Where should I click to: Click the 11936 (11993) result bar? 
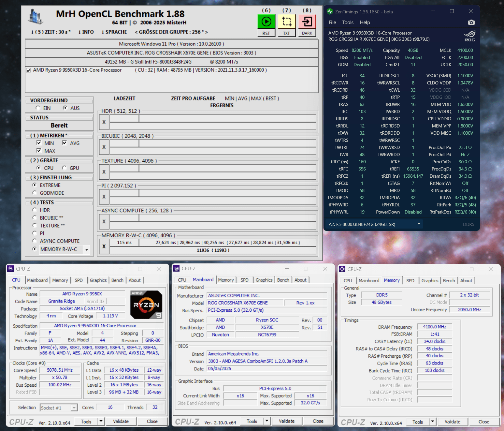click(x=213, y=250)
